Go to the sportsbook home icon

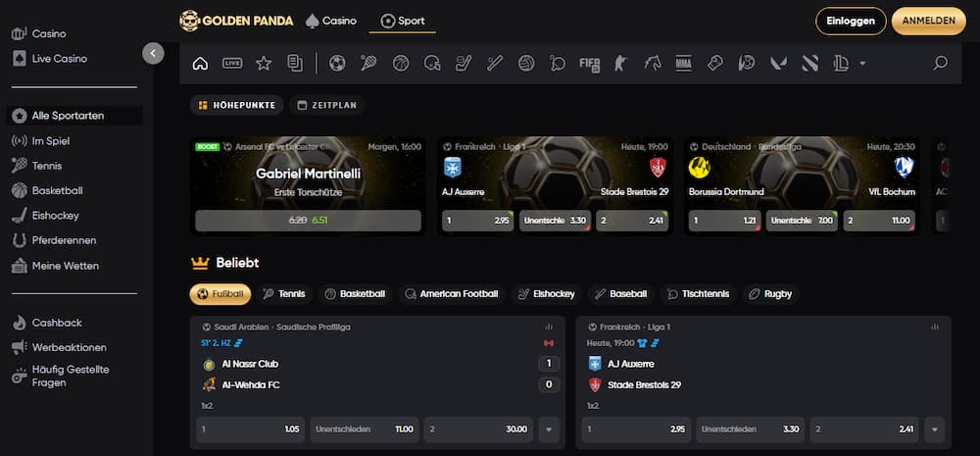tap(200, 63)
